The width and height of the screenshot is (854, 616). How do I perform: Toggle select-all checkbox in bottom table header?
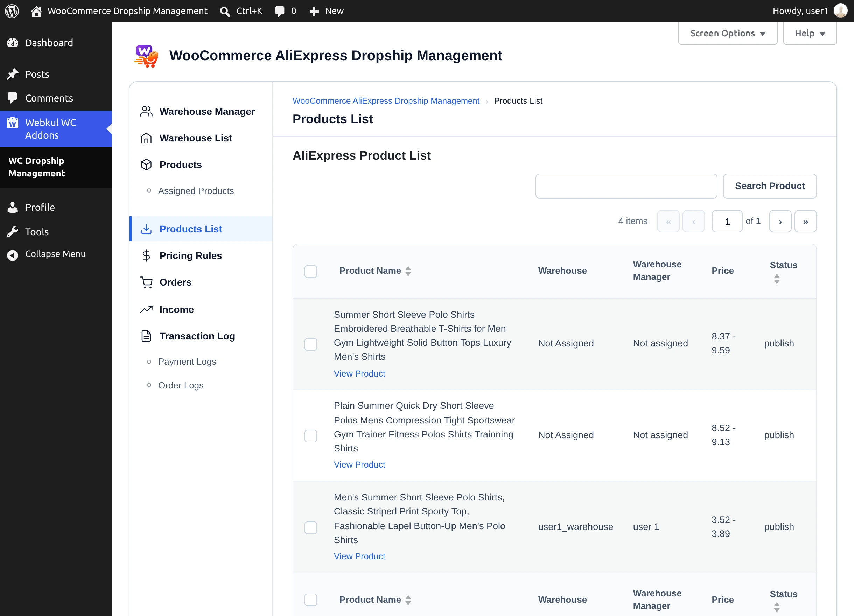311,600
